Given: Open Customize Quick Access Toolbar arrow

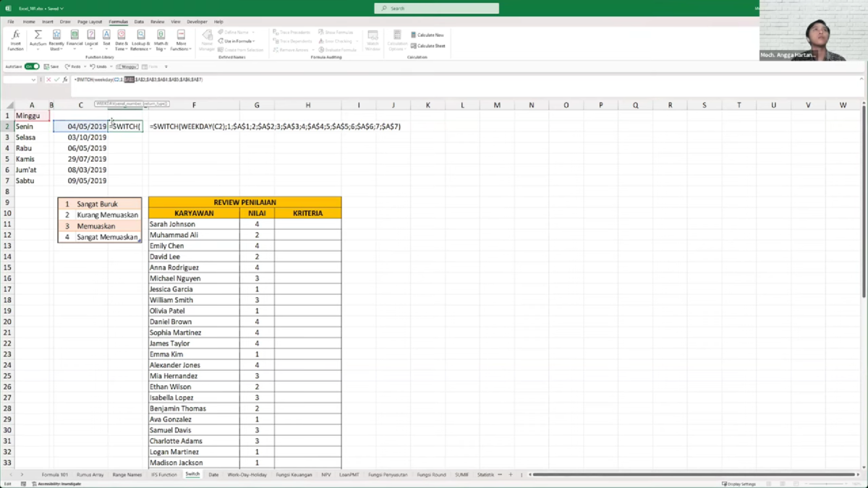Looking at the screenshot, I should 166,67.
